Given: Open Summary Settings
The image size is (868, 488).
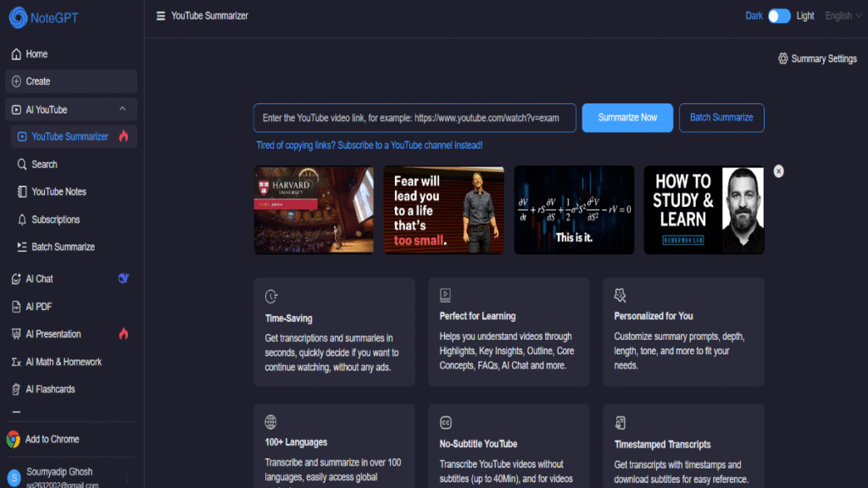Looking at the screenshot, I should coord(817,58).
